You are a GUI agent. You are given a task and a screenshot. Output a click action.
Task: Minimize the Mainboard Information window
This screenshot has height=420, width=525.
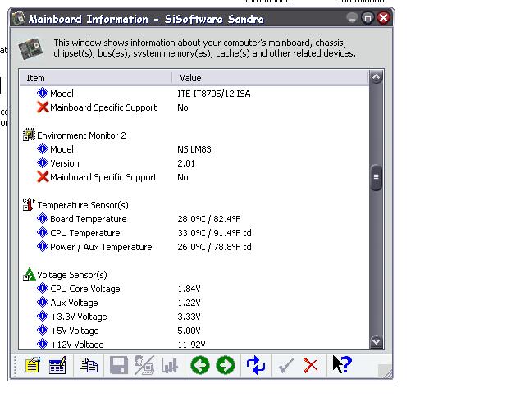pos(352,18)
